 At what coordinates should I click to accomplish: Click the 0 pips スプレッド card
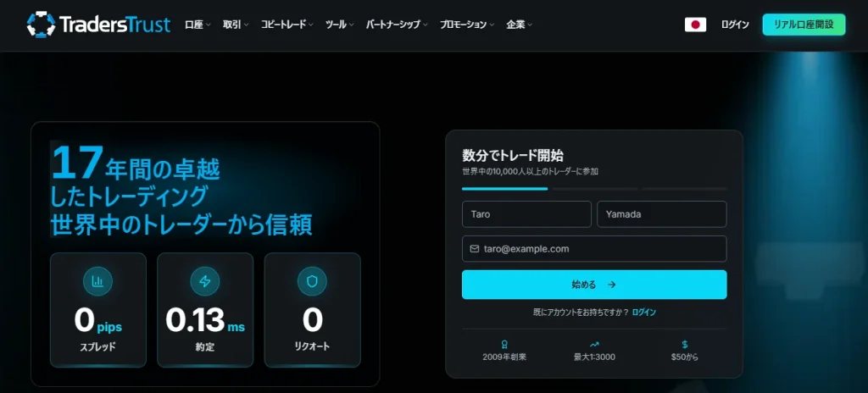(98, 310)
